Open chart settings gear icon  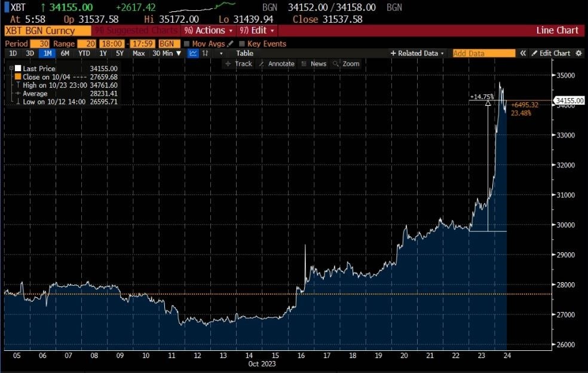pos(578,53)
